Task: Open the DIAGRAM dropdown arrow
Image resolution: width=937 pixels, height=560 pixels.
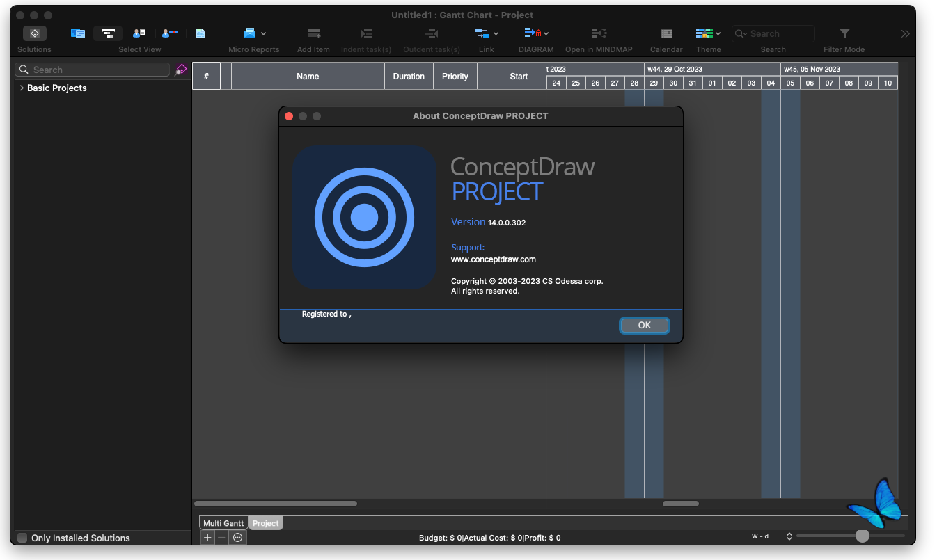Action: 546,33
